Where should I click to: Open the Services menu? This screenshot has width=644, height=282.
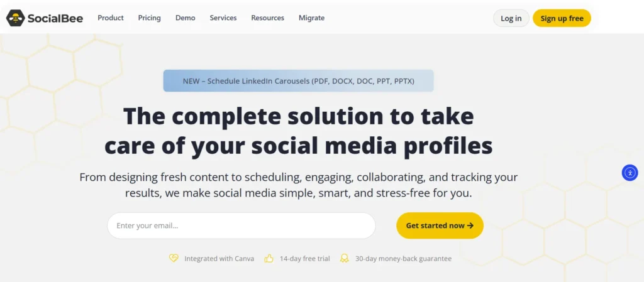point(223,18)
